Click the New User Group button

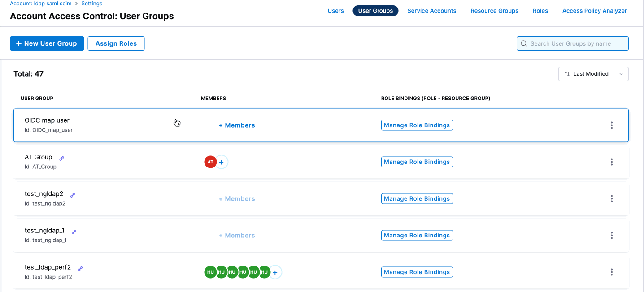(47, 43)
